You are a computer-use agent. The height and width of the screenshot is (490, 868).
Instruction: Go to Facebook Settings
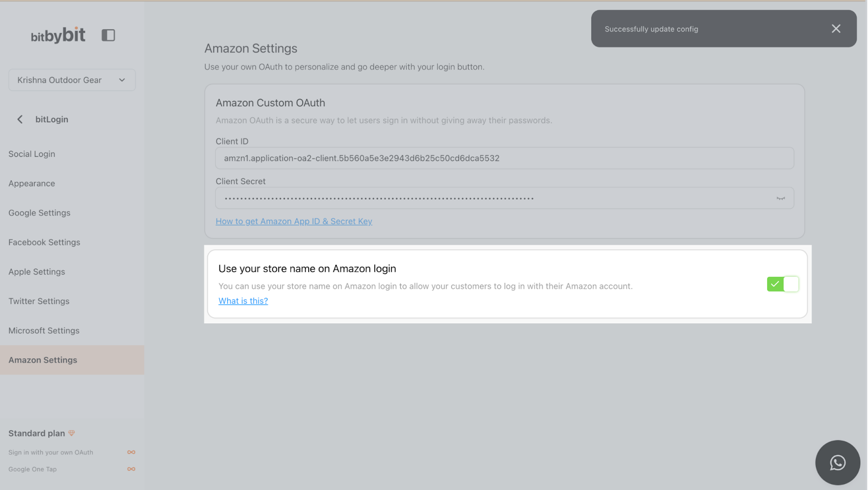44,242
